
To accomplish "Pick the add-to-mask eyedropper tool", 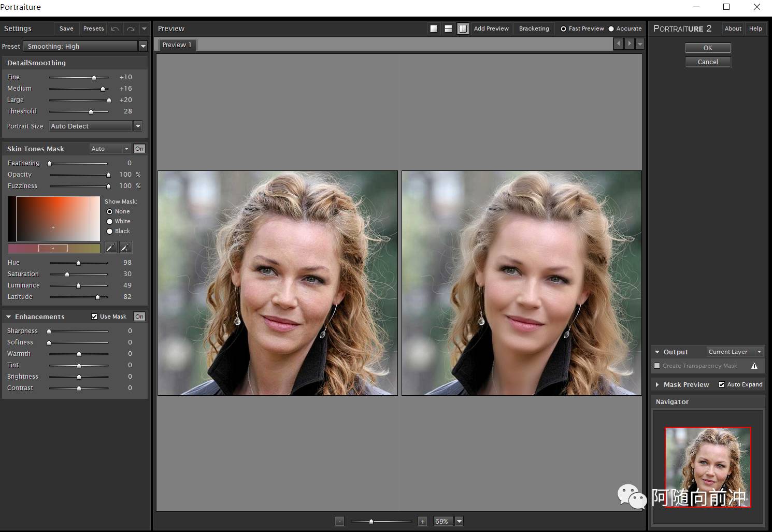I will pyautogui.click(x=125, y=248).
